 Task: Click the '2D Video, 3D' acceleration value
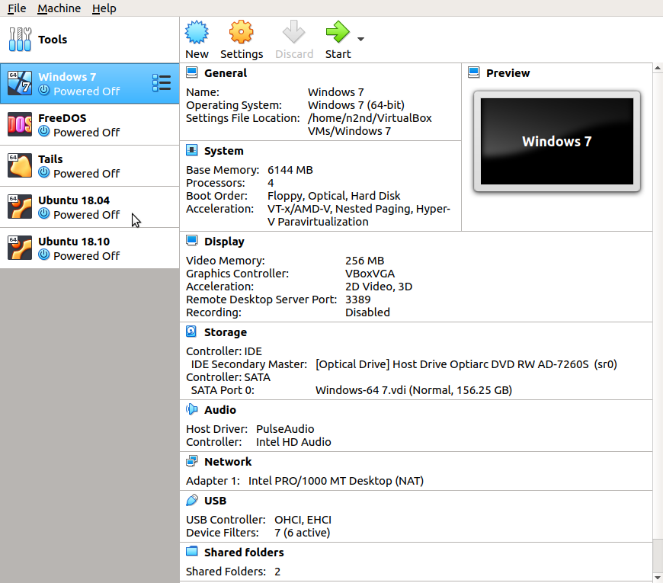(378, 287)
